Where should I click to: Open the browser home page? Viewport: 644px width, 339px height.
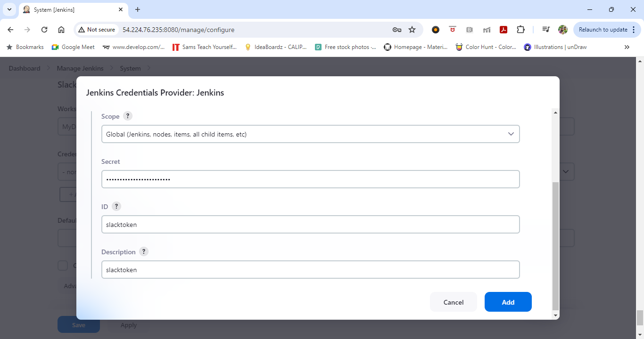tap(61, 30)
